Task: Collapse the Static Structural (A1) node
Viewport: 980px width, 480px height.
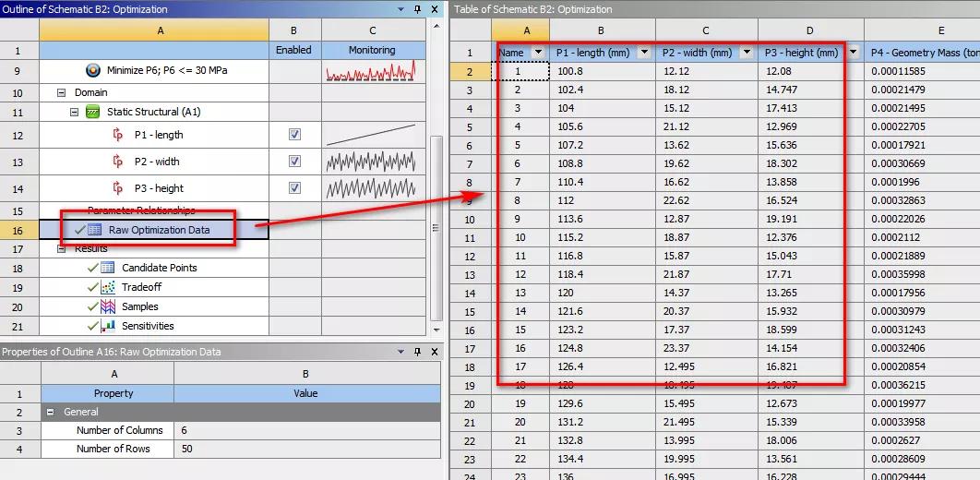Action: pyautogui.click(x=75, y=112)
